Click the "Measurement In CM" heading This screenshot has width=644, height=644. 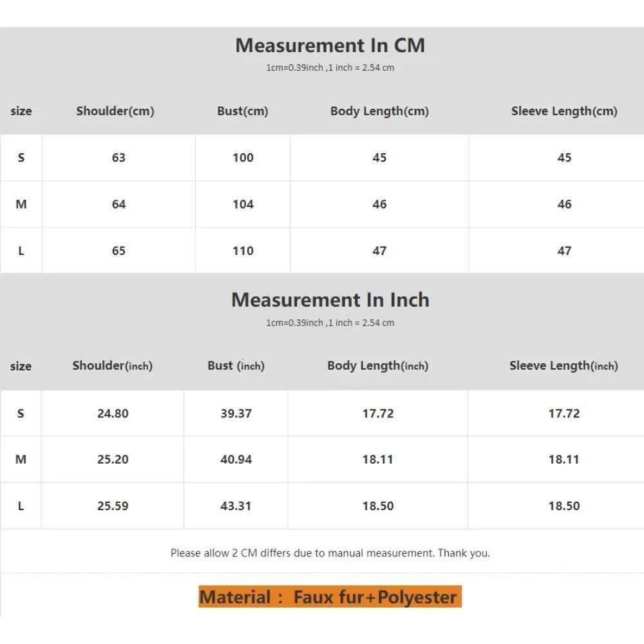tap(330, 46)
